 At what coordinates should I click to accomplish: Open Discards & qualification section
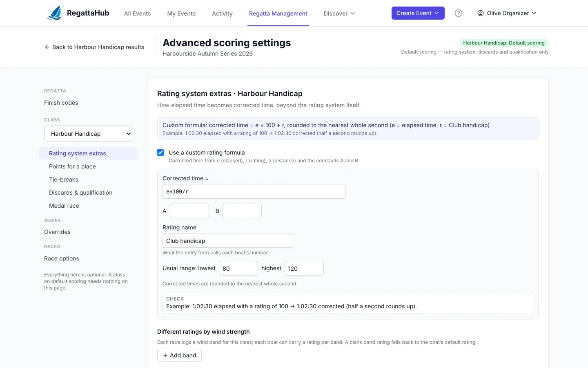click(x=88, y=193)
